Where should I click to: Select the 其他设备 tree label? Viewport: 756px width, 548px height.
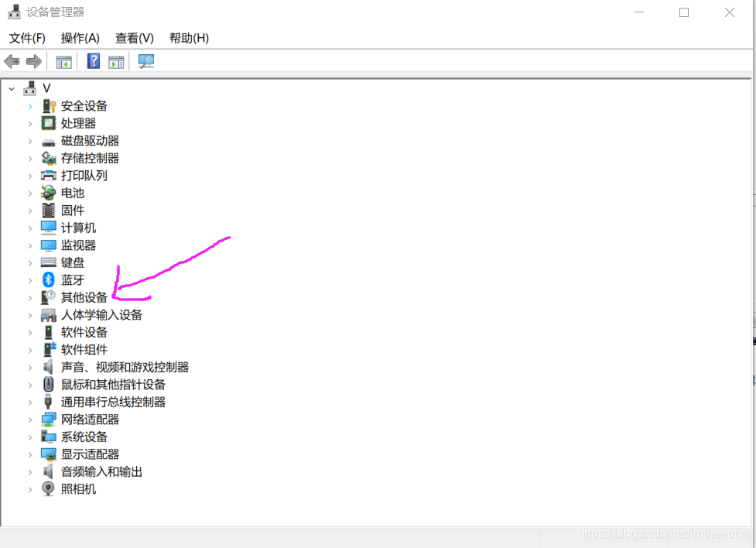pos(84,298)
